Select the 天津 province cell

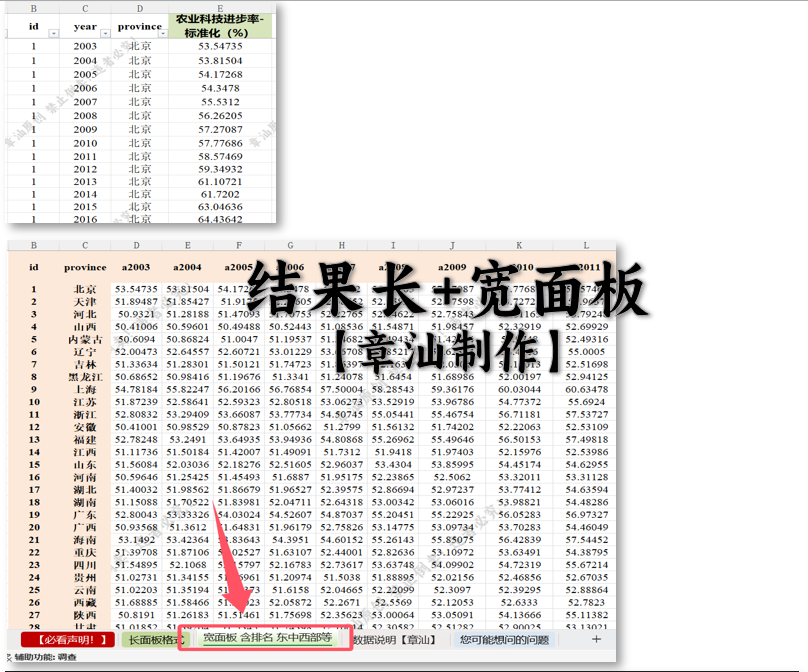pos(85,302)
